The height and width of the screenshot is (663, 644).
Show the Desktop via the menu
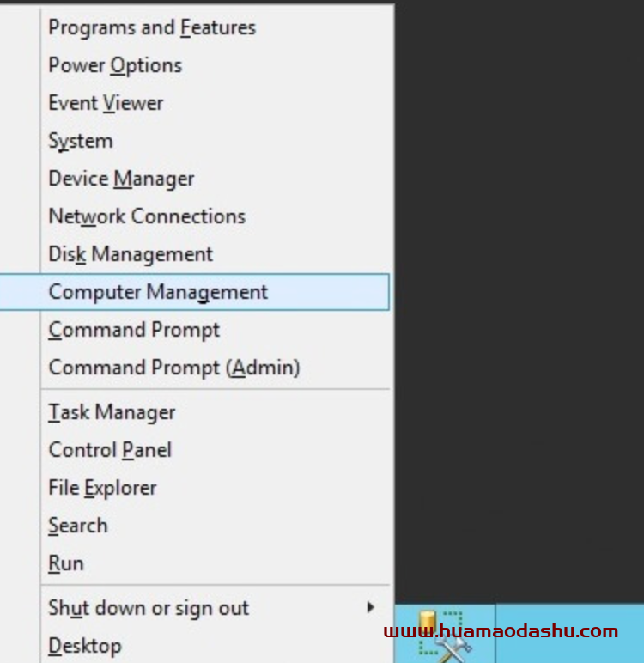(x=85, y=646)
